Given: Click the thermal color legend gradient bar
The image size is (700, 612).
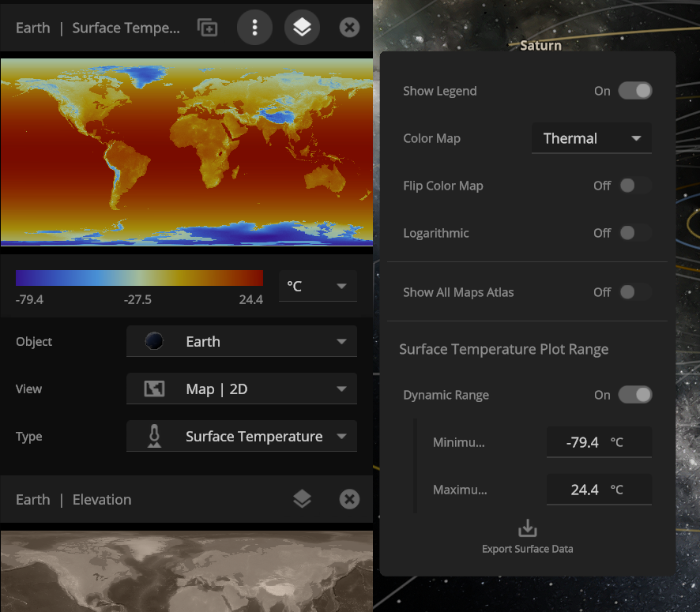Looking at the screenshot, I should (x=139, y=278).
